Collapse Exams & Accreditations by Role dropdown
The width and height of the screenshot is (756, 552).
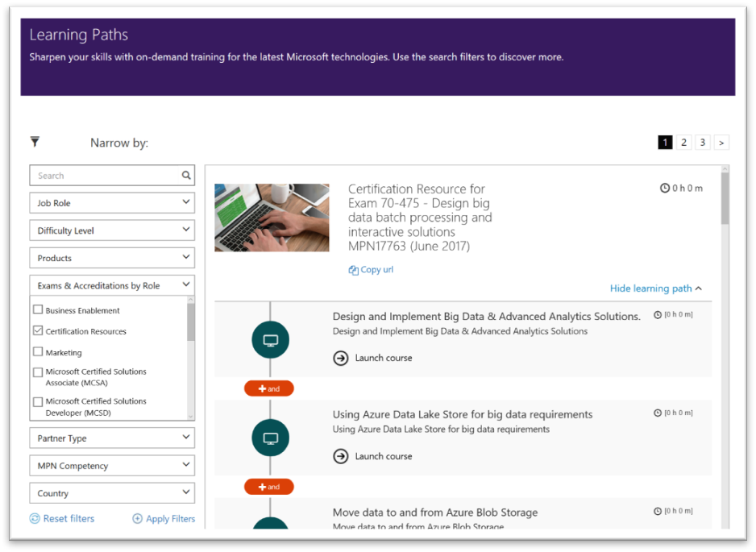(112, 285)
